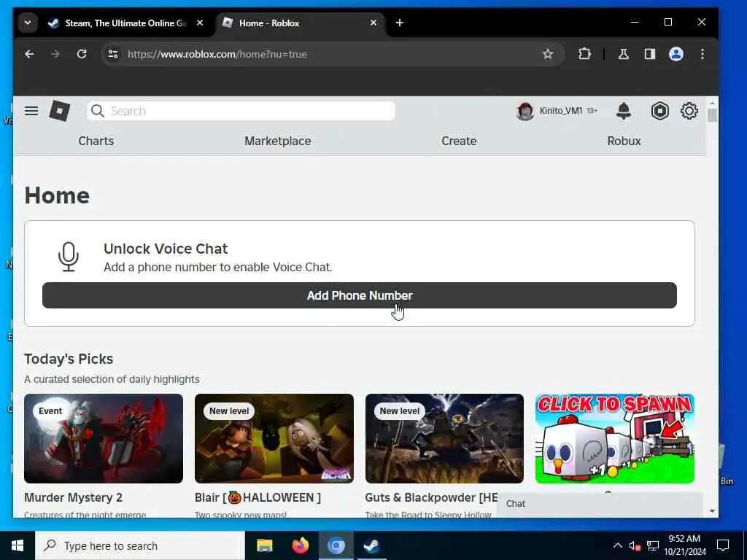
Task: Bookmark this page with the star icon
Action: click(x=548, y=54)
